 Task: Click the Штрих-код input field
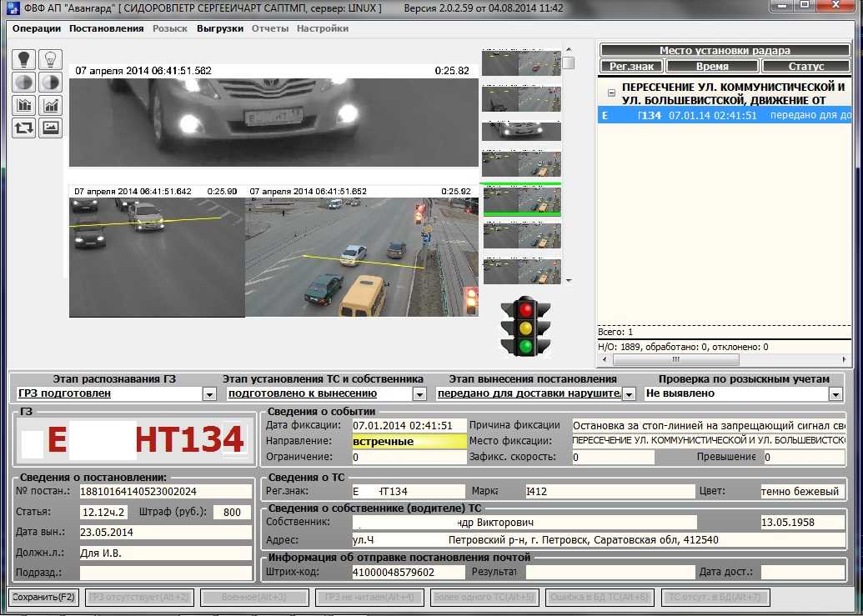(409, 572)
